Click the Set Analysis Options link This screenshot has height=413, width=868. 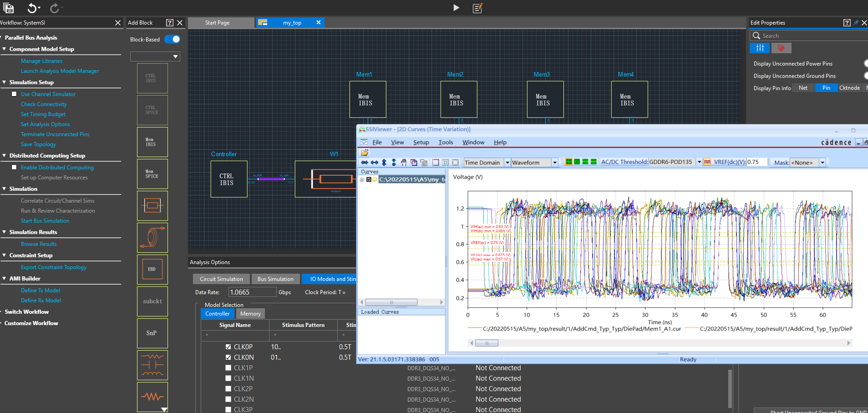click(x=46, y=124)
